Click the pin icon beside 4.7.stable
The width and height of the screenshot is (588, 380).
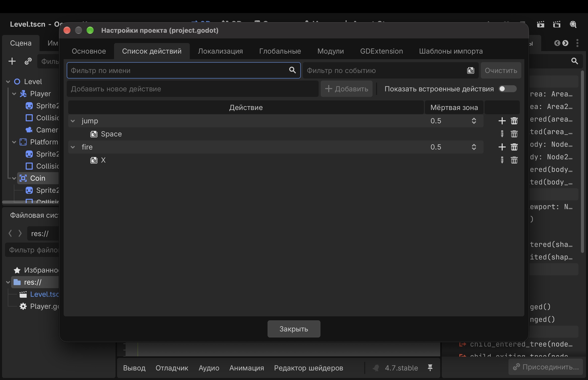coord(430,368)
